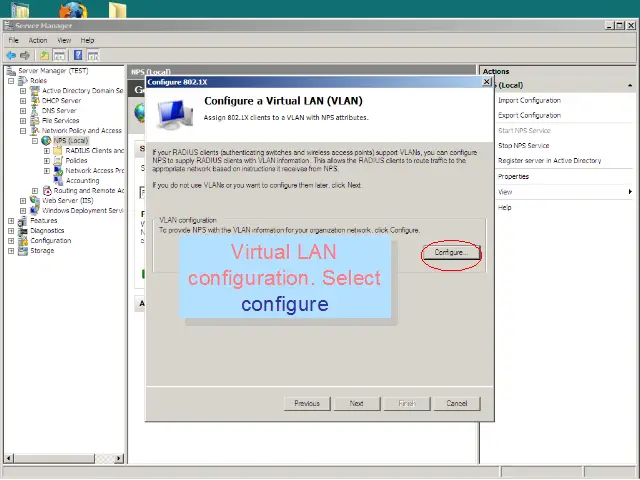Viewport: 640px width, 480px height.
Task: Collapse the Roles tree node
Action: tap(11, 81)
